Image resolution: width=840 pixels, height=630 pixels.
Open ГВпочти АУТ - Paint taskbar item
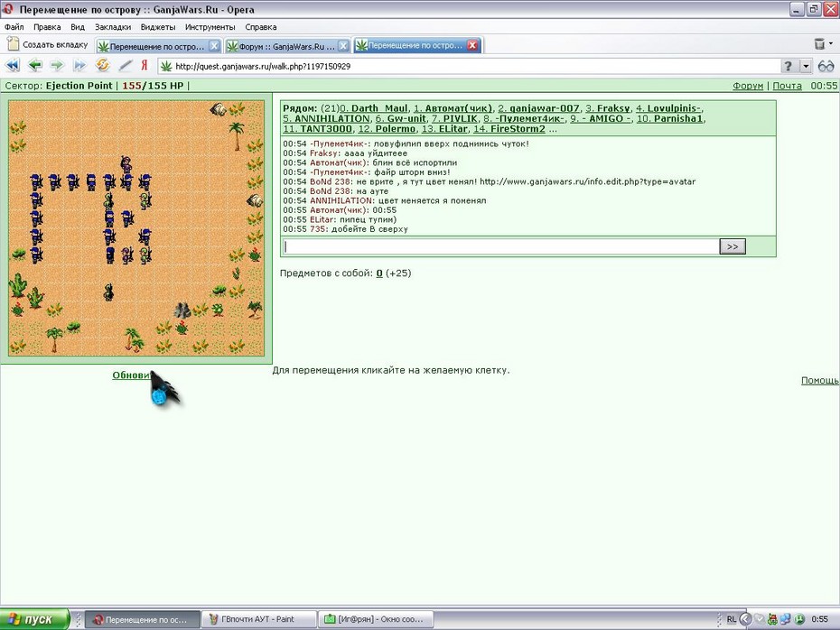258,619
